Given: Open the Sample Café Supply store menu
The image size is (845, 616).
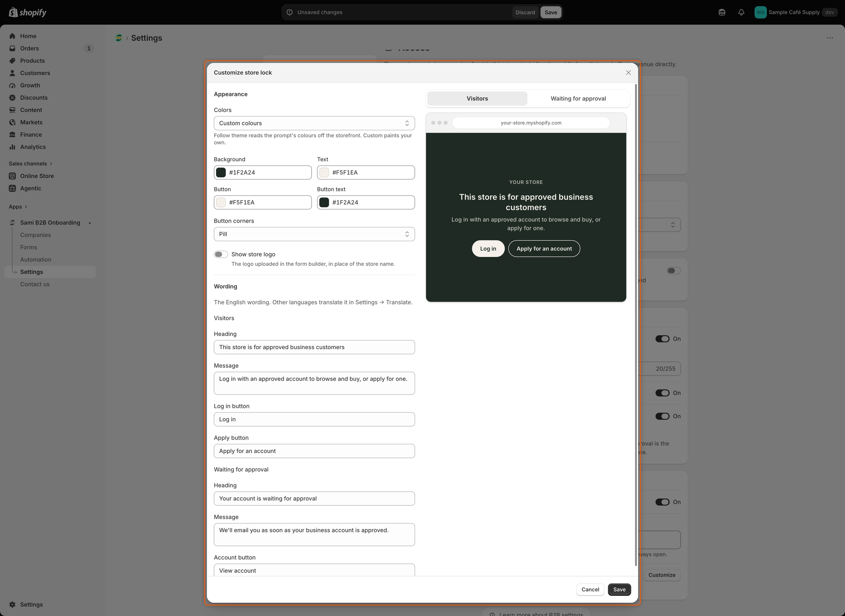Looking at the screenshot, I should pos(795,12).
